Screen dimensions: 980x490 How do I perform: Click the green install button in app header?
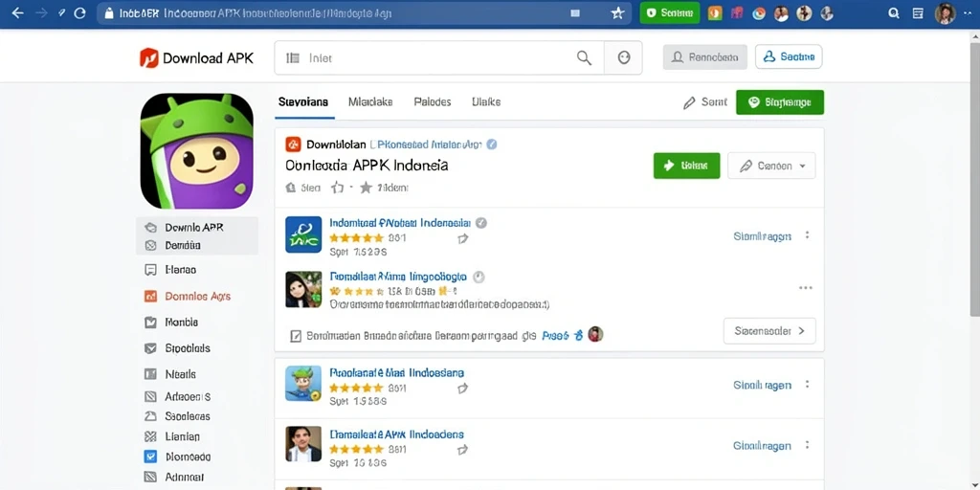click(686, 166)
